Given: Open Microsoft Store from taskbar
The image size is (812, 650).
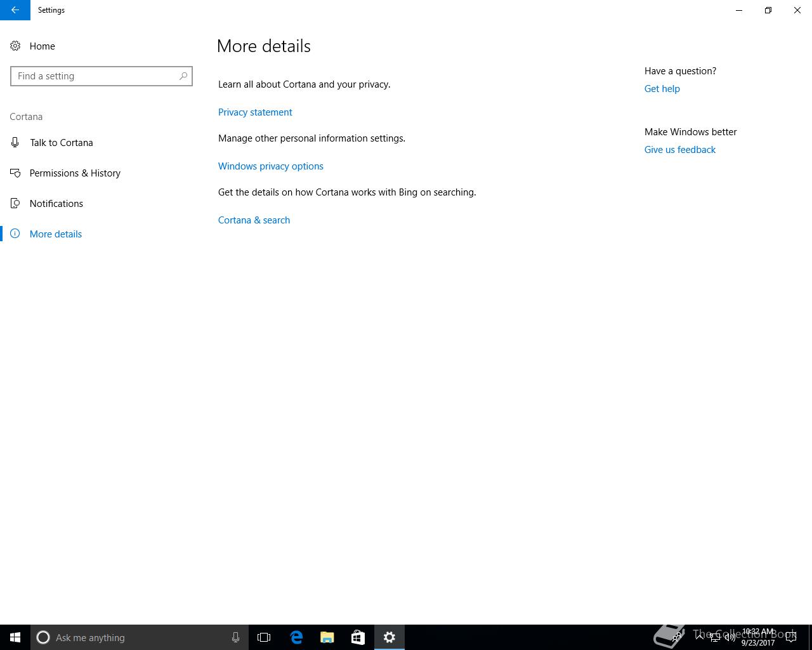Looking at the screenshot, I should (x=358, y=637).
